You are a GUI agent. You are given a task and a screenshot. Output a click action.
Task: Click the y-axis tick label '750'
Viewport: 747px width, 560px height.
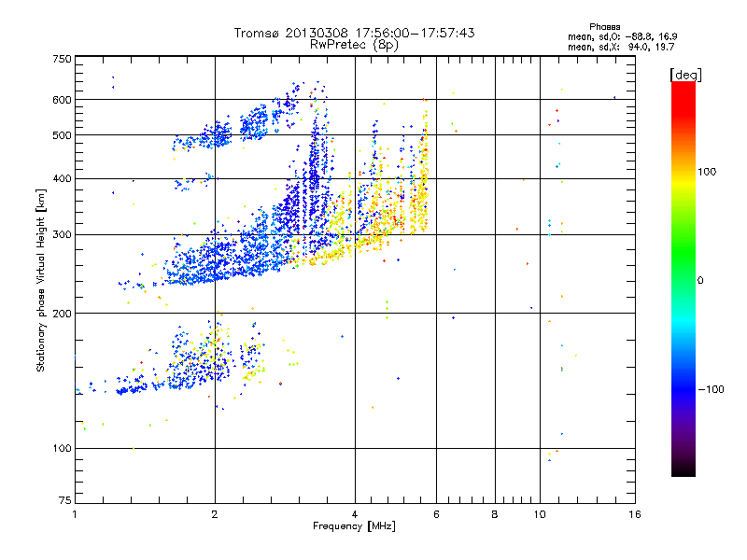(x=62, y=59)
